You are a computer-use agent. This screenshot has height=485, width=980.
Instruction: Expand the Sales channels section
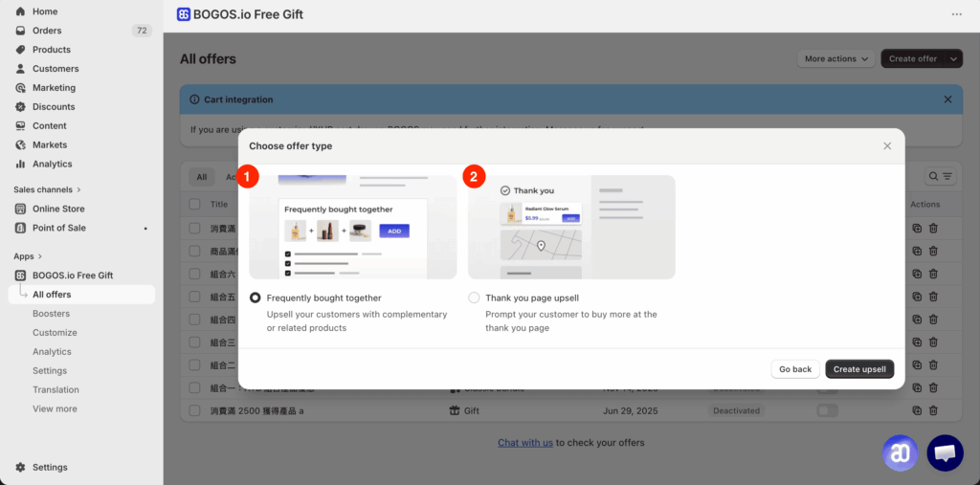tap(48, 189)
